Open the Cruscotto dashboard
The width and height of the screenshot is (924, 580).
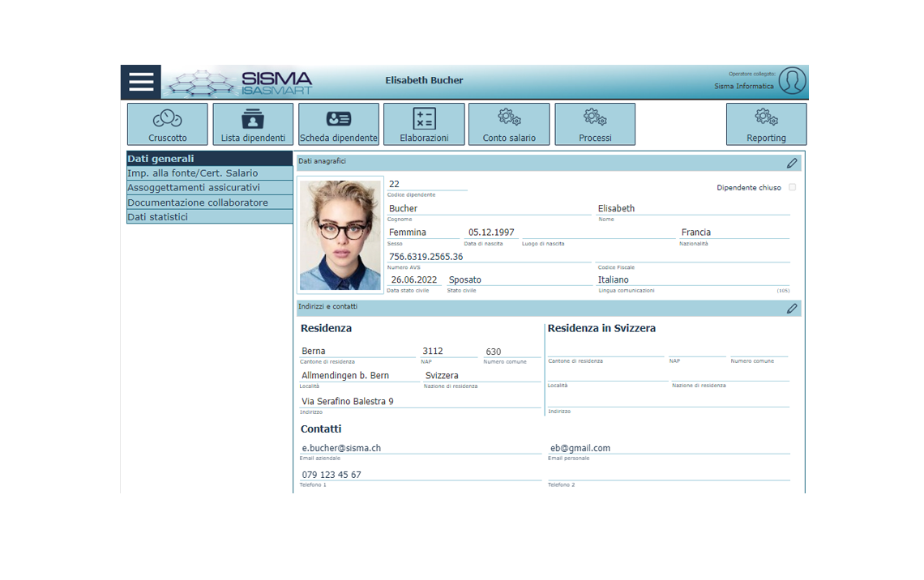(x=168, y=124)
